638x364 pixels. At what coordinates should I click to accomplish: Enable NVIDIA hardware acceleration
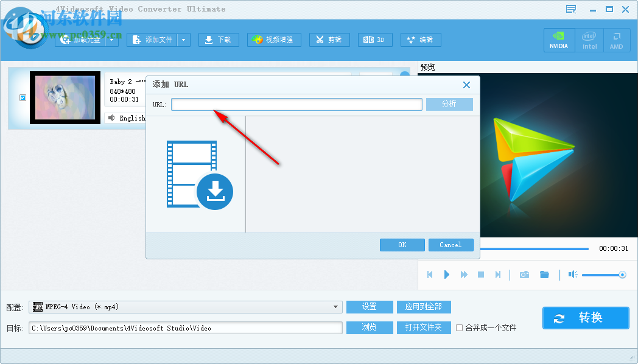point(559,40)
